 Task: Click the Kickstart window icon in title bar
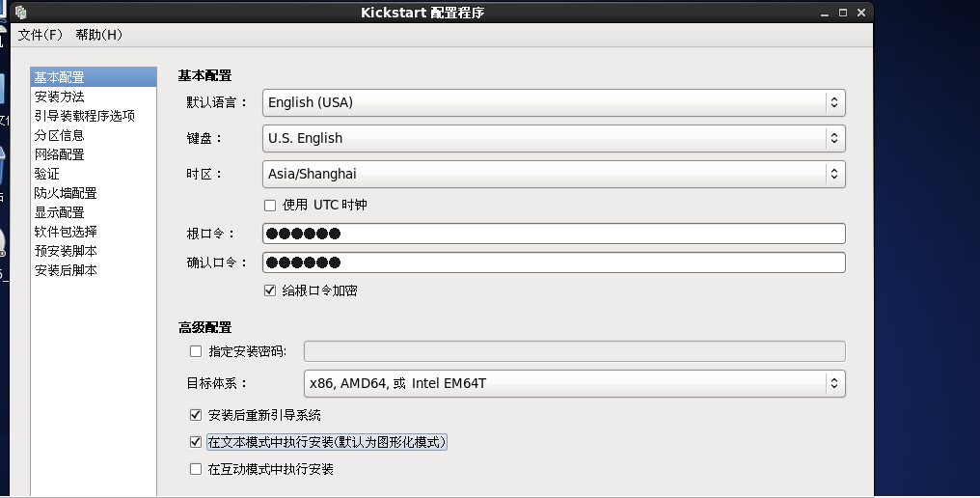20,13
